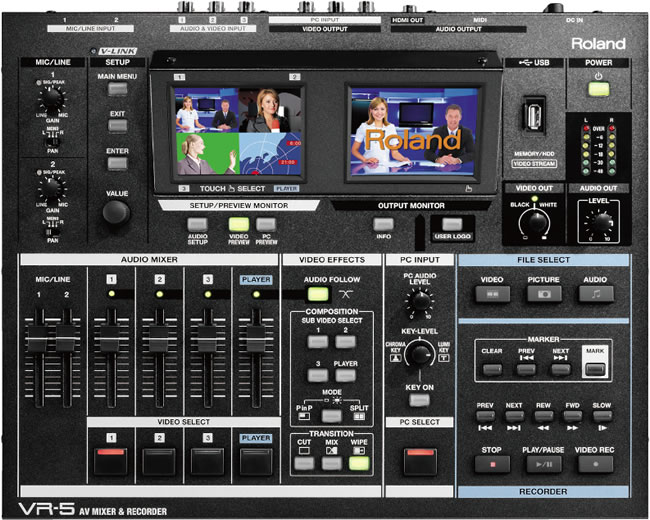Push the MAIN MENU button
The image size is (650, 520).
point(118,89)
